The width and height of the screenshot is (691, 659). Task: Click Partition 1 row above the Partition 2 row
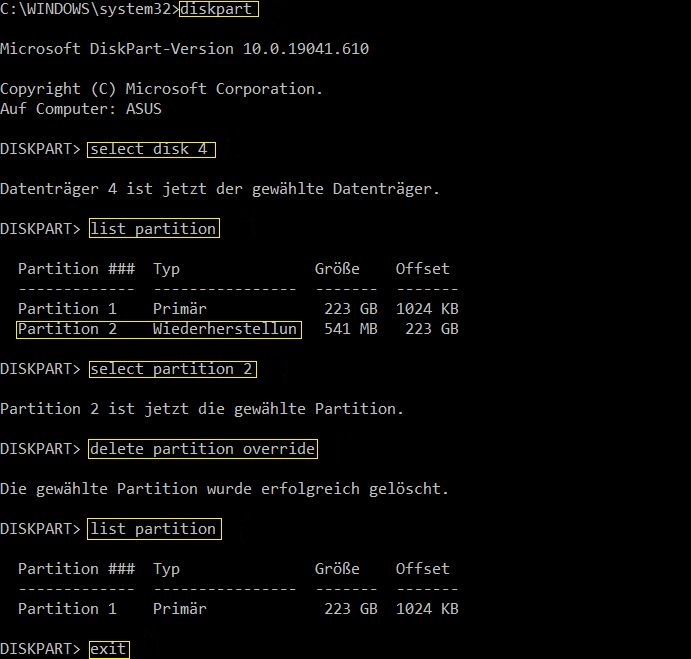[x=238, y=309]
